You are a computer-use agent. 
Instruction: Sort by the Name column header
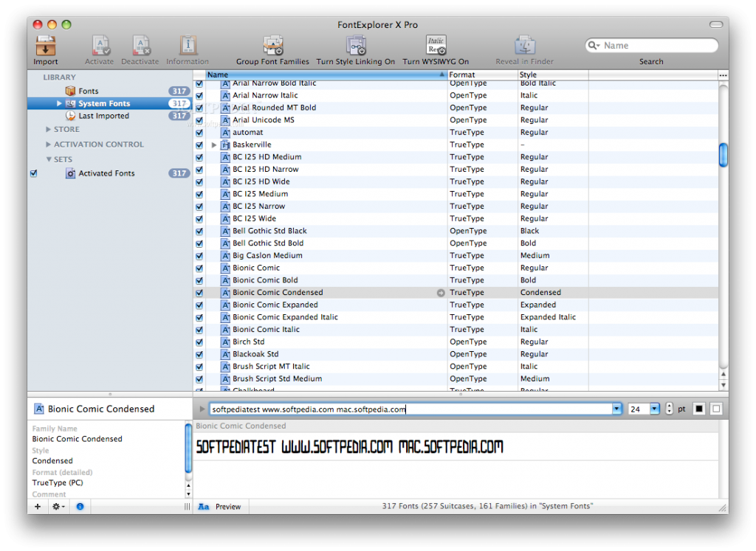(x=326, y=74)
